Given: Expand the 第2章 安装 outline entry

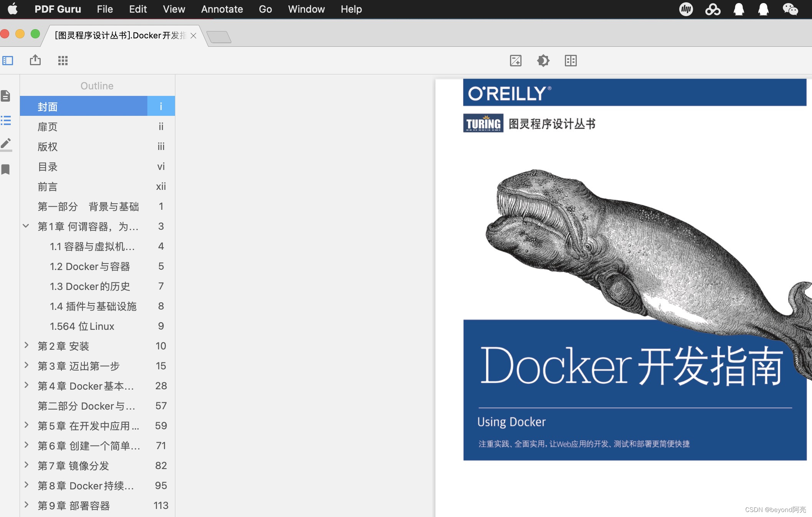Looking at the screenshot, I should pos(26,346).
